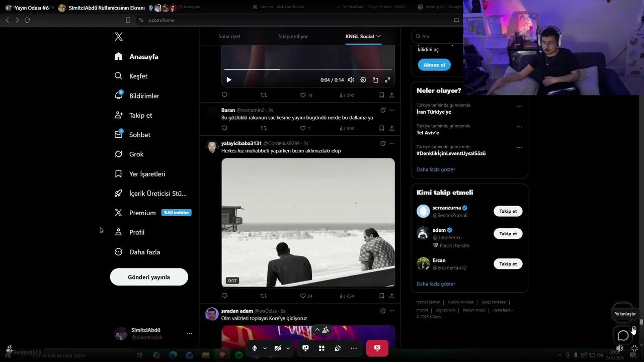Open the İran Türkiye'ye trend
Image resolution: width=644 pixels, height=362 pixels.
tap(434, 112)
